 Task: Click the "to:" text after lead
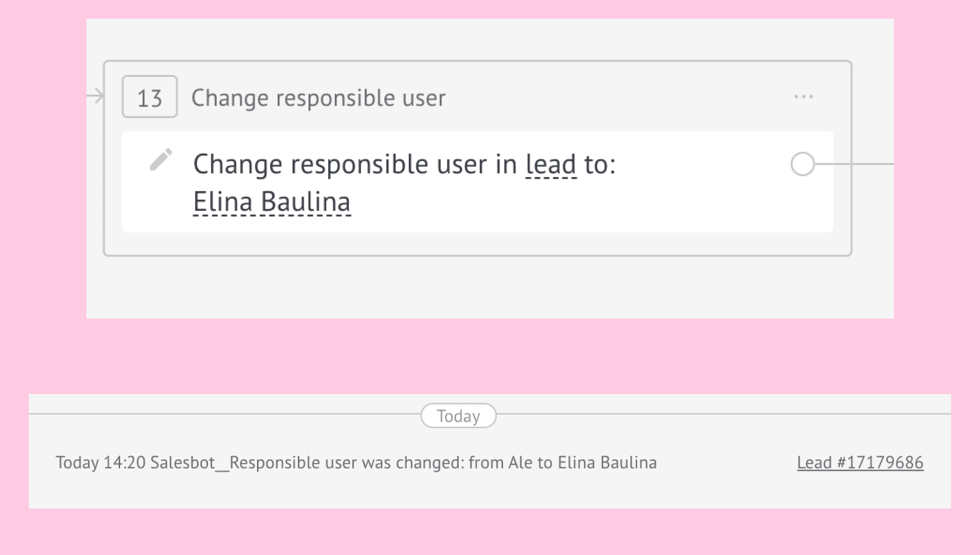point(600,165)
